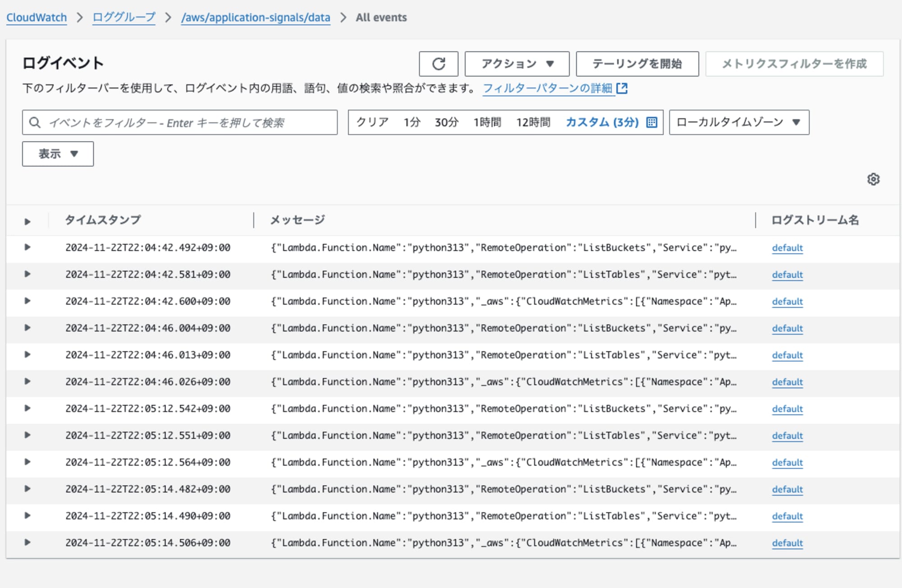Viewport: 902px width, 588px height.
Task: Open default stream link for 22:05:14.506 row
Action: pos(787,542)
